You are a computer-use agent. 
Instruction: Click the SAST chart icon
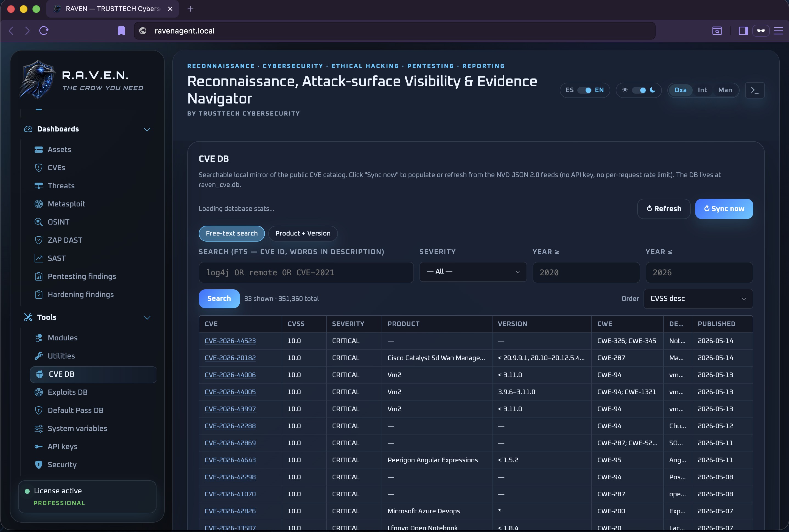39,258
